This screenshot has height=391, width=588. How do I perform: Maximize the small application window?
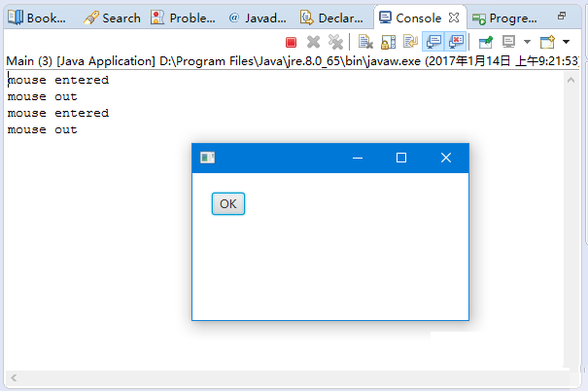[x=401, y=158]
